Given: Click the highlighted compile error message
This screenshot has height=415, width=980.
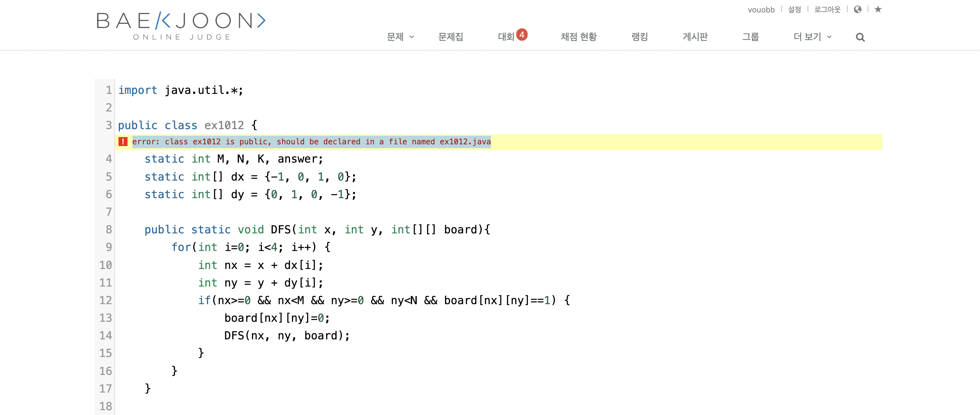Looking at the screenshot, I should click(311, 142).
